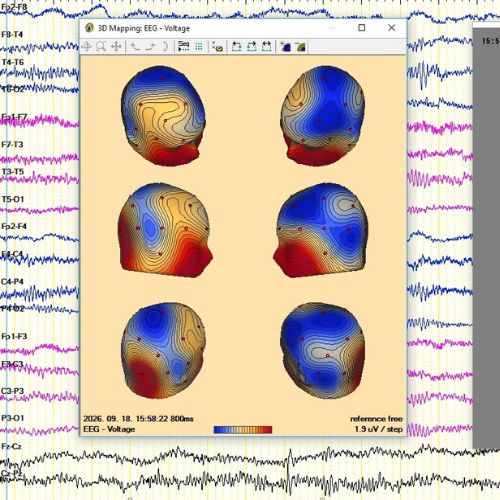Select the magnifier zoom tool in 3D Mapping toolbar
This screenshot has height=500, width=500.
(101, 46)
